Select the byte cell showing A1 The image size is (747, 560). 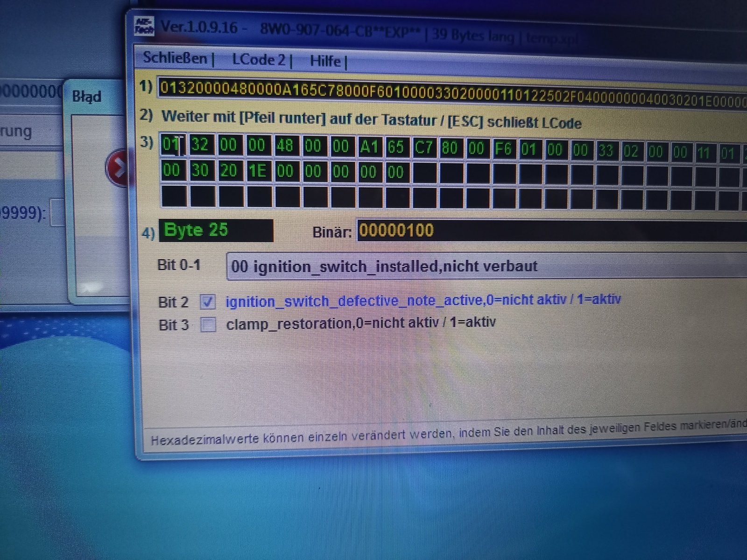369,147
